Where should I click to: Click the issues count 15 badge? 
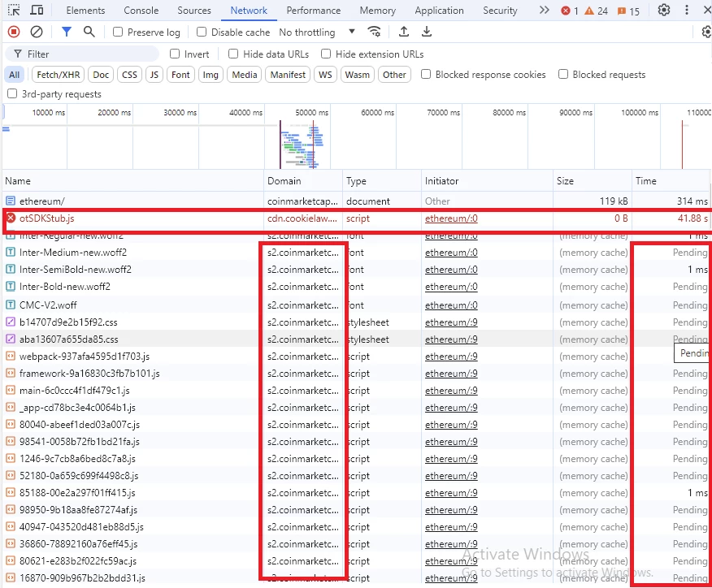point(628,11)
